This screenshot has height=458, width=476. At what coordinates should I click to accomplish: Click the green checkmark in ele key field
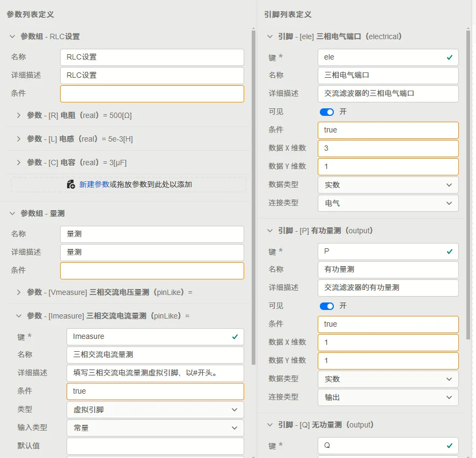pyautogui.click(x=450, y=57)
